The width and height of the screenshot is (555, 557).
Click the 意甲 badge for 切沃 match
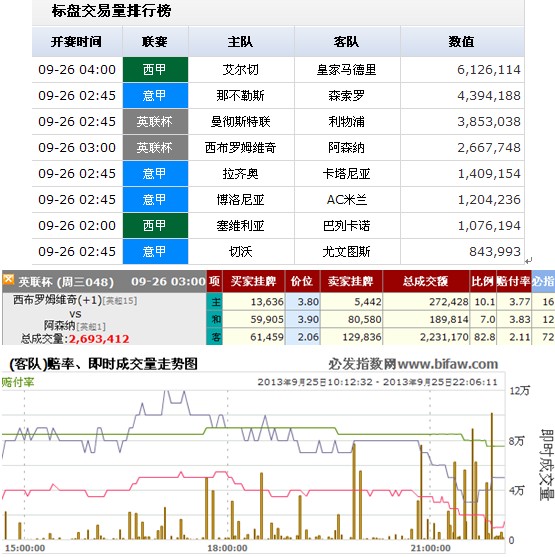(155, 252)
